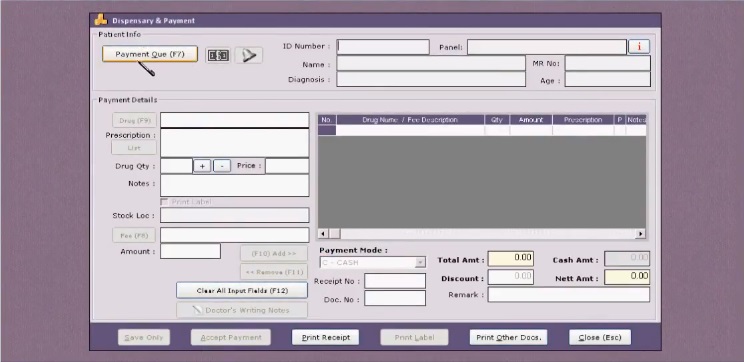Click the Save Only button
744x362 pixels.
[x=144, y=337]
